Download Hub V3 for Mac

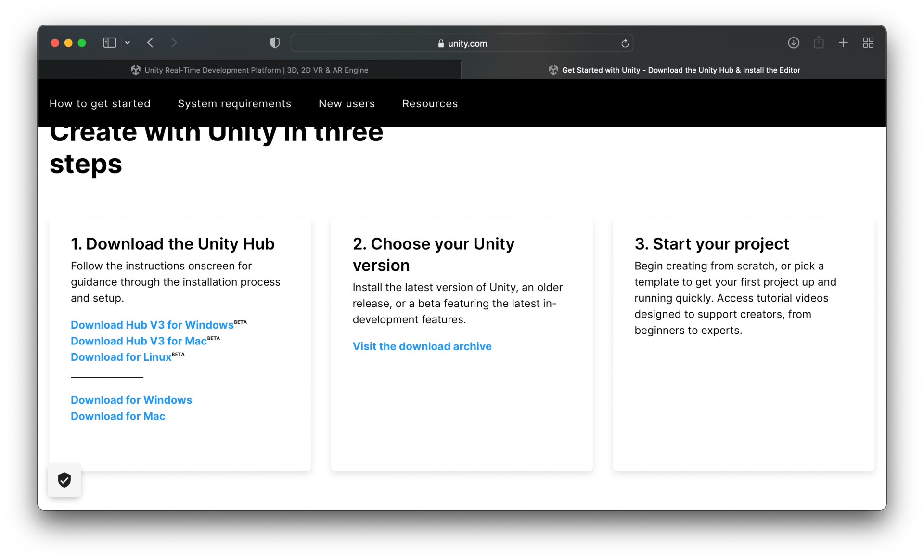[138, 341]
